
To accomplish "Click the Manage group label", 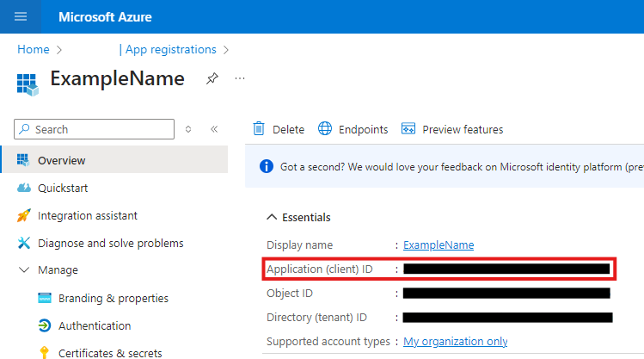I will pos(58,270).
